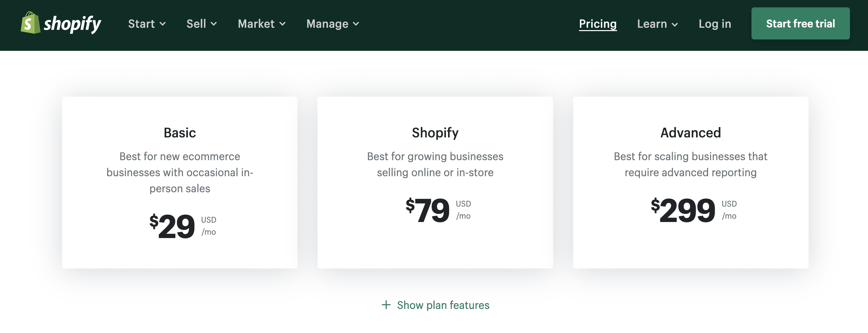Click the shopify wordmark in header
The width and height of the screenshot is (868, 333).
click(72, 24)
